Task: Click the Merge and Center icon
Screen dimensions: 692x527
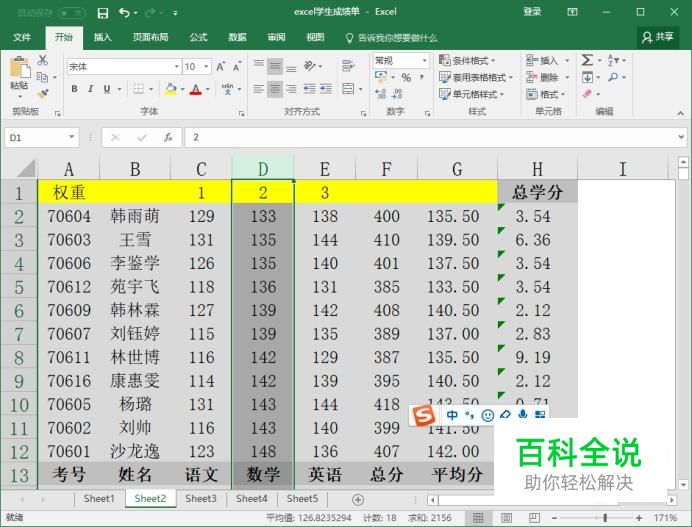Action: (348, 89)
